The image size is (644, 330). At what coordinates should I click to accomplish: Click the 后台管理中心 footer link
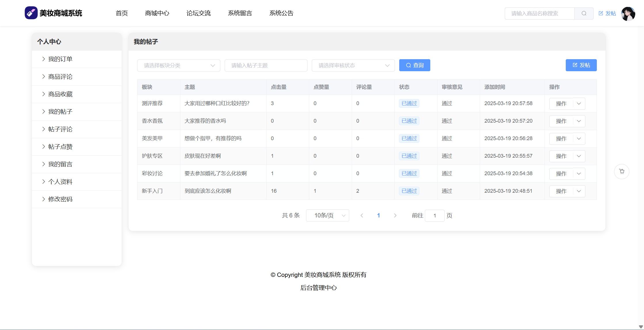318,288
